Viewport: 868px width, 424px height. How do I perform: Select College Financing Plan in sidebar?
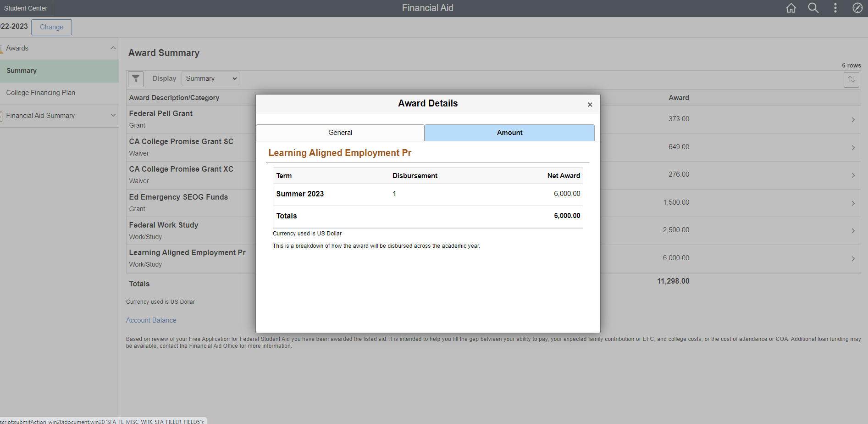(41, 93)
